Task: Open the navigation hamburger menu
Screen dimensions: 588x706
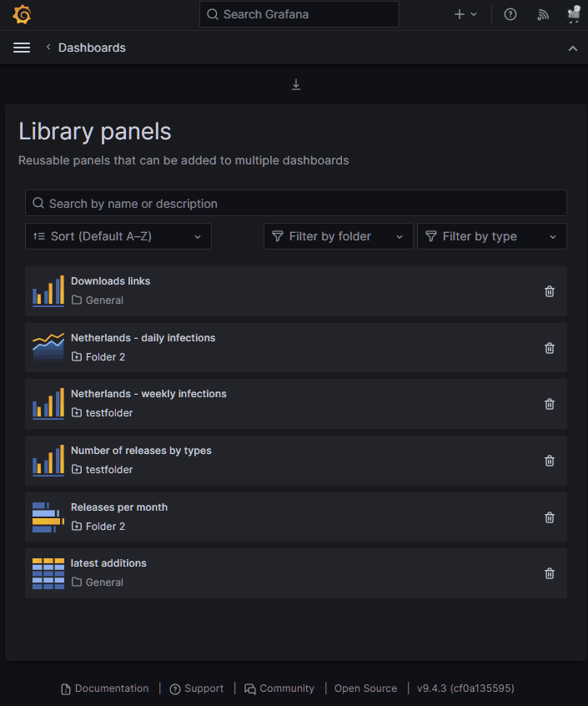Action: (x=21, y=48)
